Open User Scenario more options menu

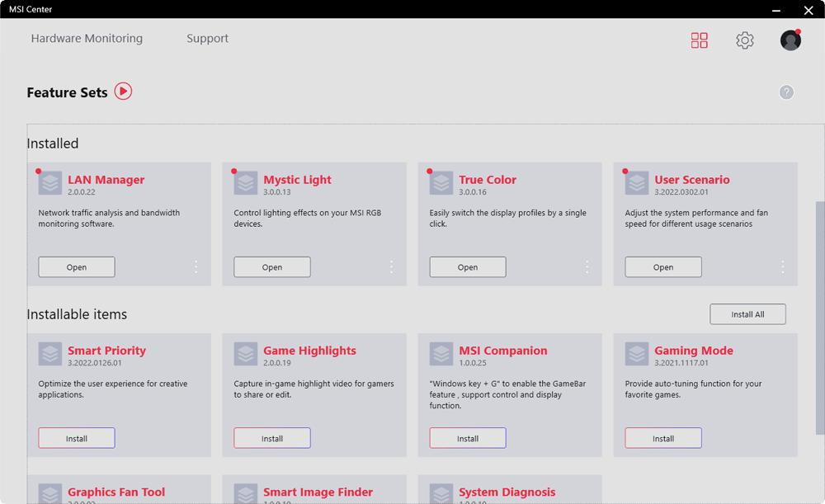point(782,266)
